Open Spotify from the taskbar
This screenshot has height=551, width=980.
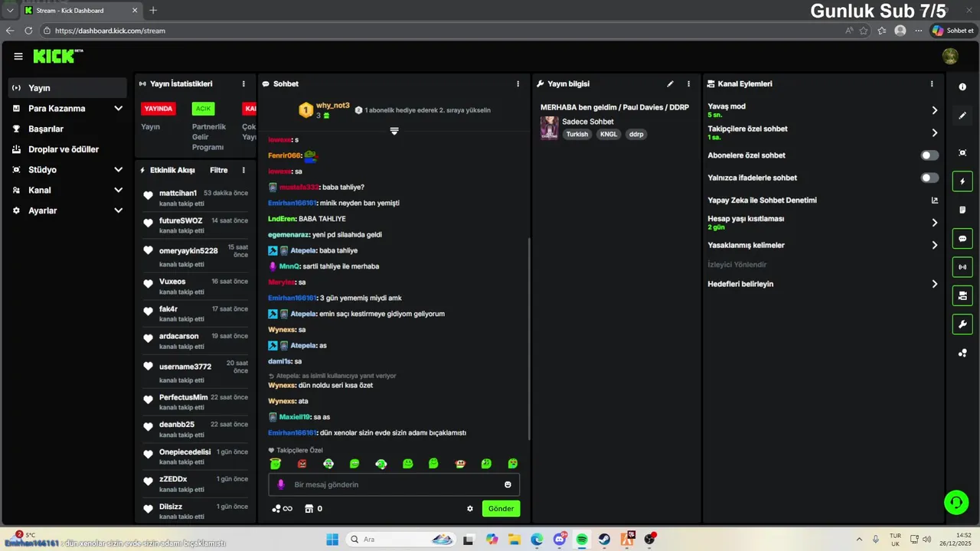[582, 540]
